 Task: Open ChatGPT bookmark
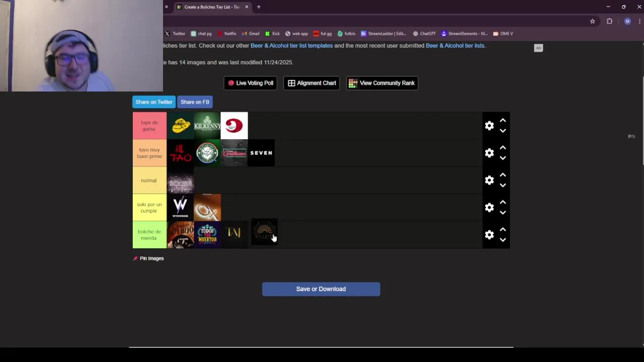(x=424, y=34)
